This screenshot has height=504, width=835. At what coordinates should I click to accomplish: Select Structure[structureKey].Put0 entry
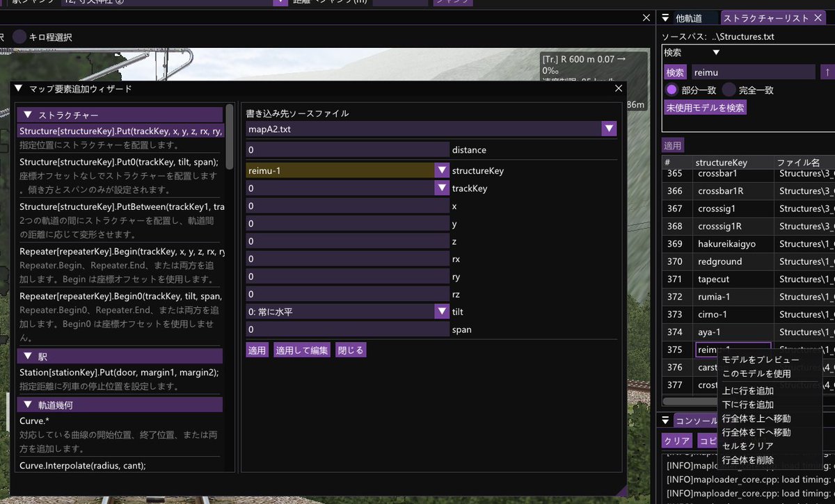click(120, 162)
